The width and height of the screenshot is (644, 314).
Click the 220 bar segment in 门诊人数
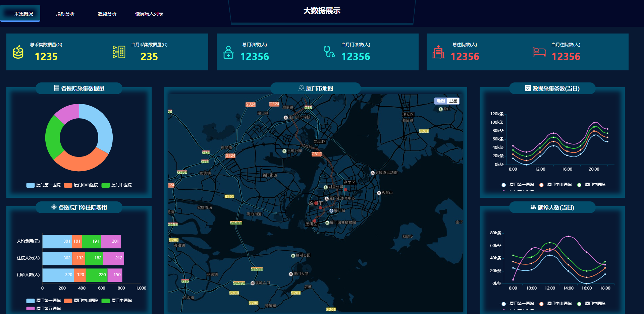(x=97, y=275)
